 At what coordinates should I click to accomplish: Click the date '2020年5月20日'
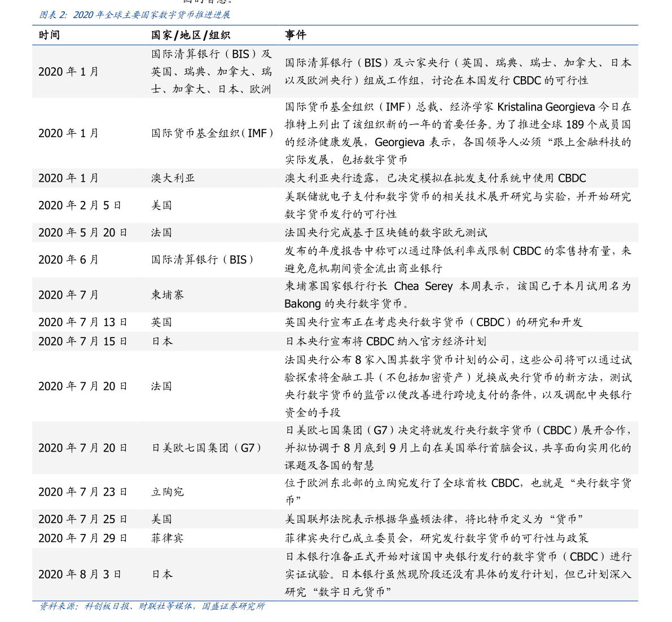[x=83, y=233]
